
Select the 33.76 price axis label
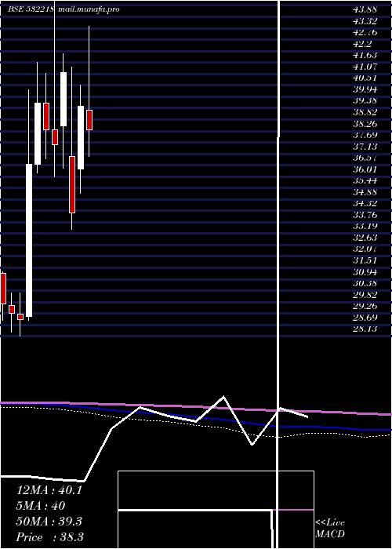(x=365, y=215)
